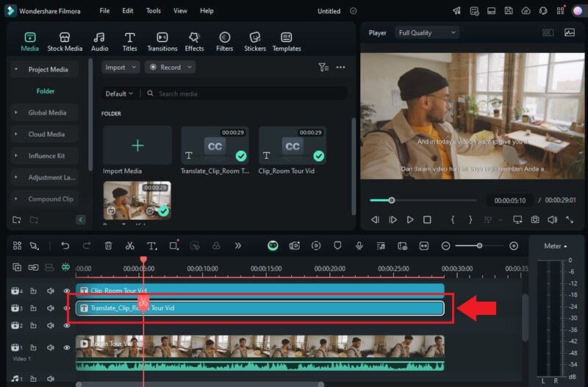This screenshot has width=588, height=387.
Task: Mute track 3 speaker icon
Action: click(51, 308)
